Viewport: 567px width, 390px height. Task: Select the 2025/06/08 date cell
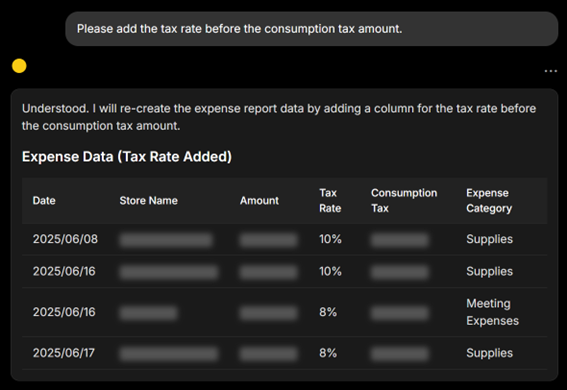pos(65,239)
